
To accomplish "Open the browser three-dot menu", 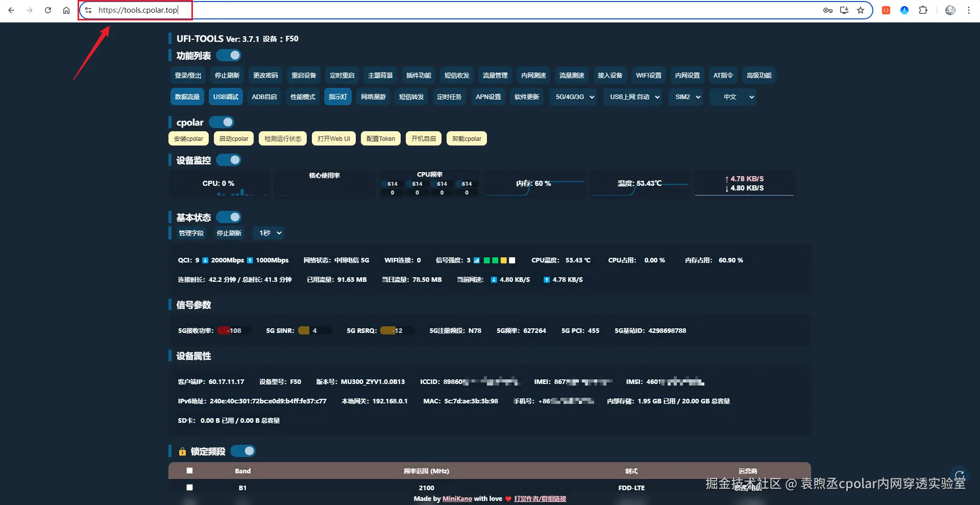I will pyautogui.click(x=969, y=10).
